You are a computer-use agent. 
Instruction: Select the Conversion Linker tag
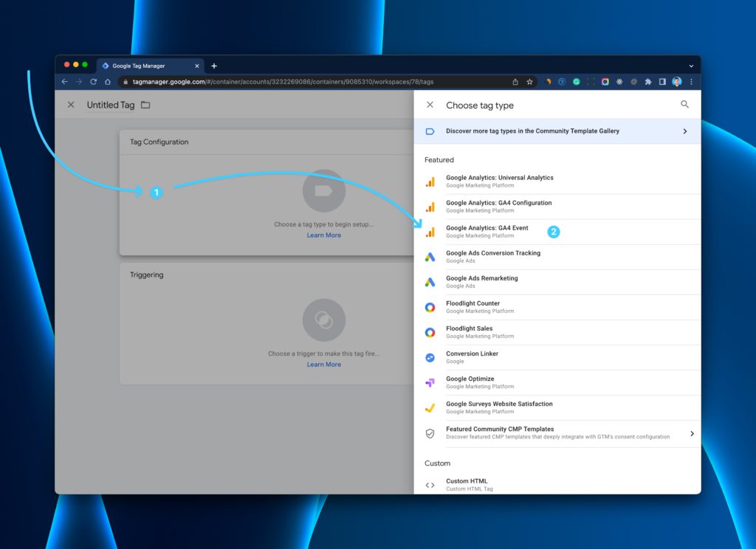point(557,357)
